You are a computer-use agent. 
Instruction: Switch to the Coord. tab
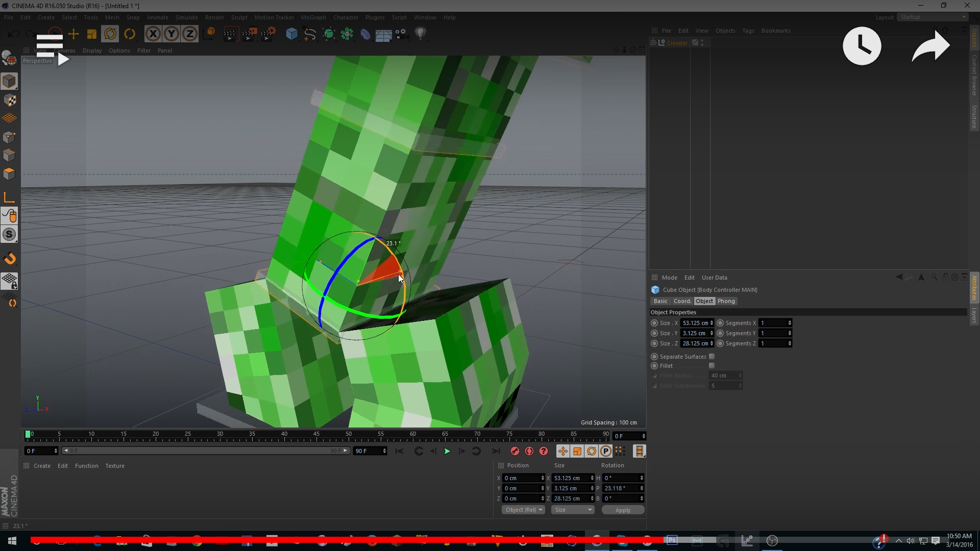682,301
